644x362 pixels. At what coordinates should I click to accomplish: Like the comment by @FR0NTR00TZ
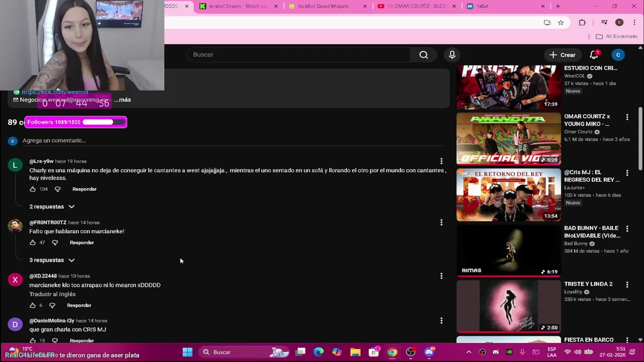[33, 242]
